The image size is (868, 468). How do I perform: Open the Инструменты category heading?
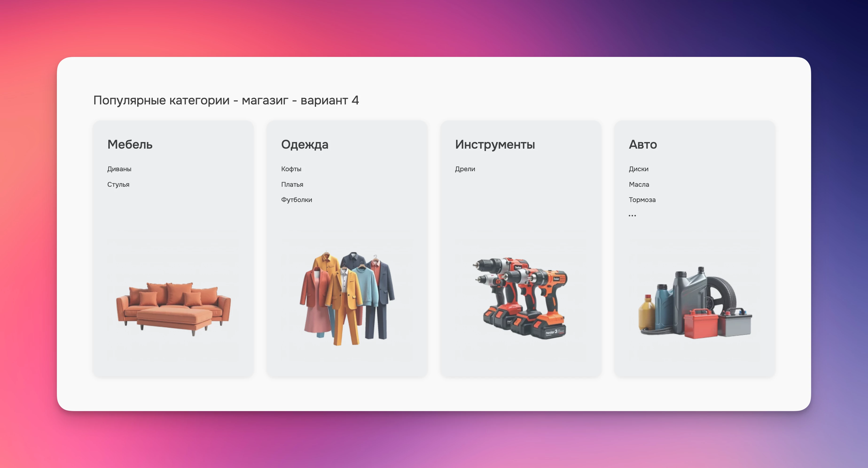click(x=495, y=144)
